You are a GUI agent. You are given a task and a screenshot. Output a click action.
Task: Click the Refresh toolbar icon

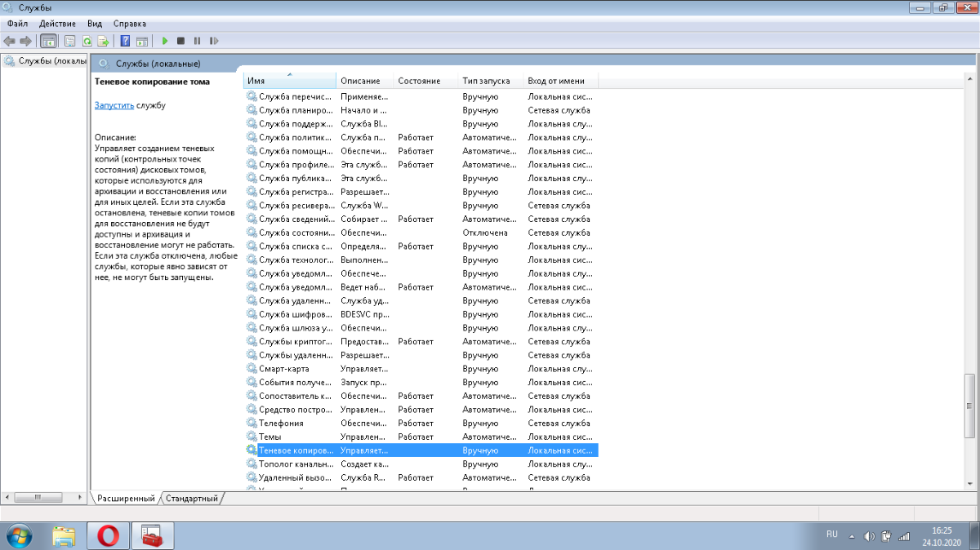(87, 41)
